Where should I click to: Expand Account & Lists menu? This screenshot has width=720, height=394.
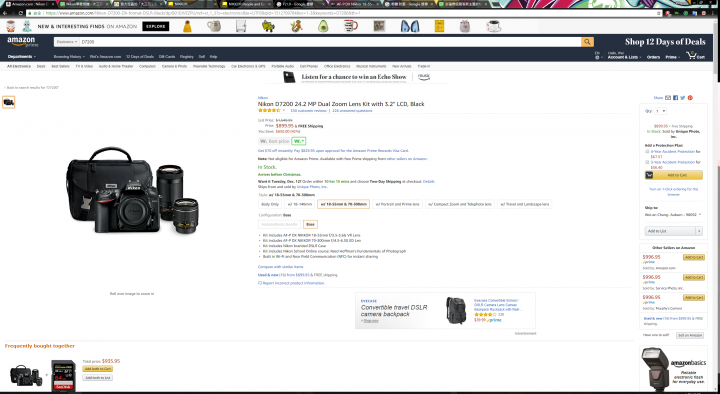624,56
